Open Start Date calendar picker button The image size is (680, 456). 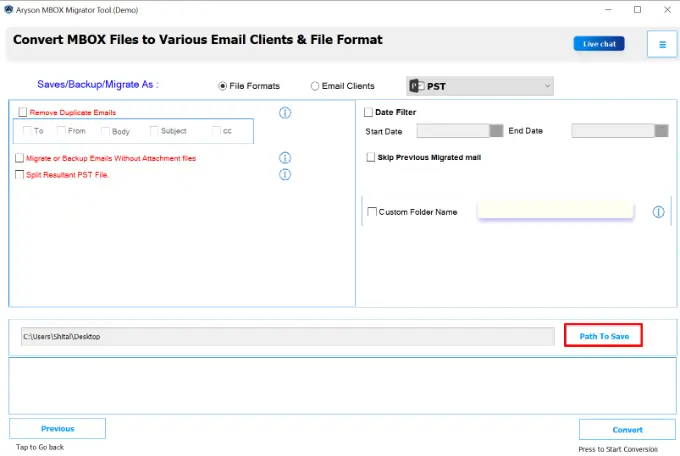(x=496, y=131)
